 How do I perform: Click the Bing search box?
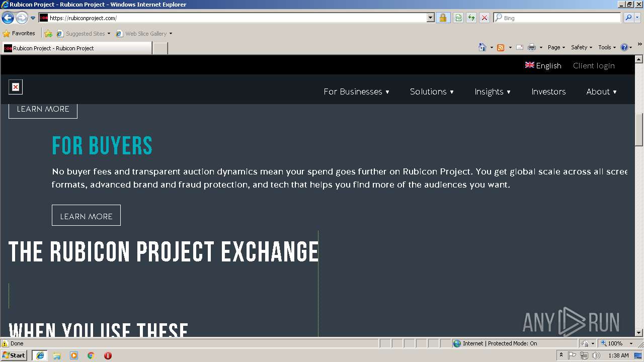[557, 18]
